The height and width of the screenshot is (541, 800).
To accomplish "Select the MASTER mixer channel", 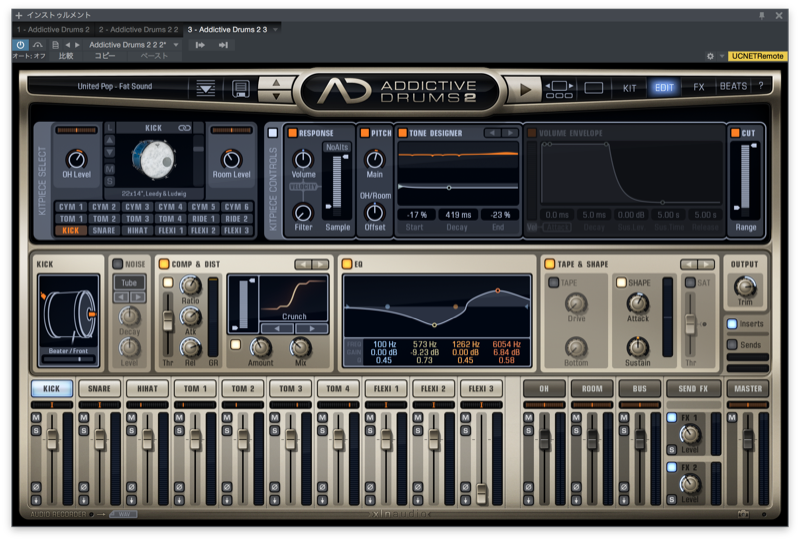I will [x=748, y=389].
